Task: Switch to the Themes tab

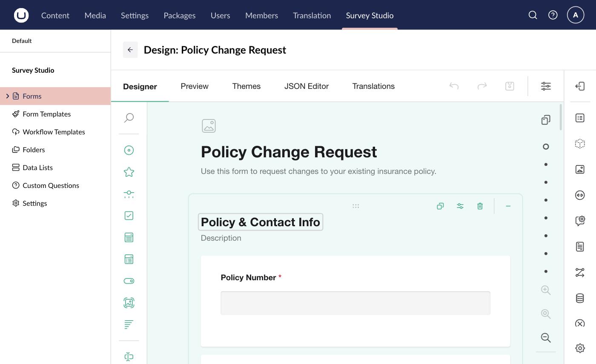Action: coord(246,86)
